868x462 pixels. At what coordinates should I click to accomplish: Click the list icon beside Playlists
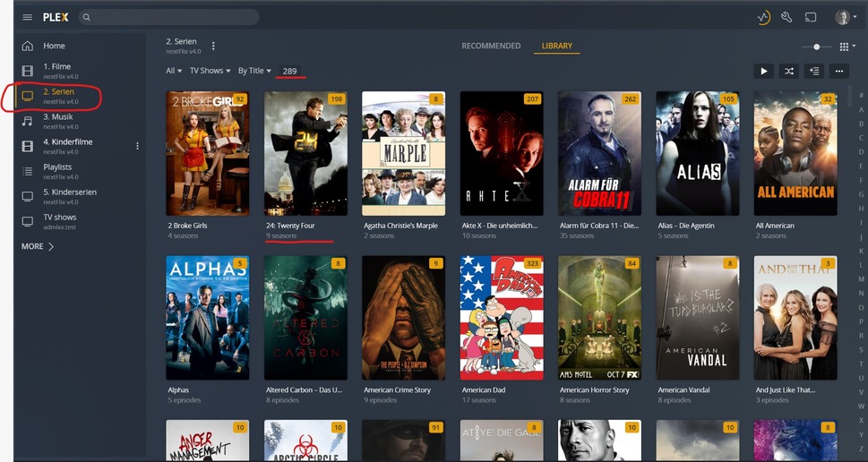point(27,172)
